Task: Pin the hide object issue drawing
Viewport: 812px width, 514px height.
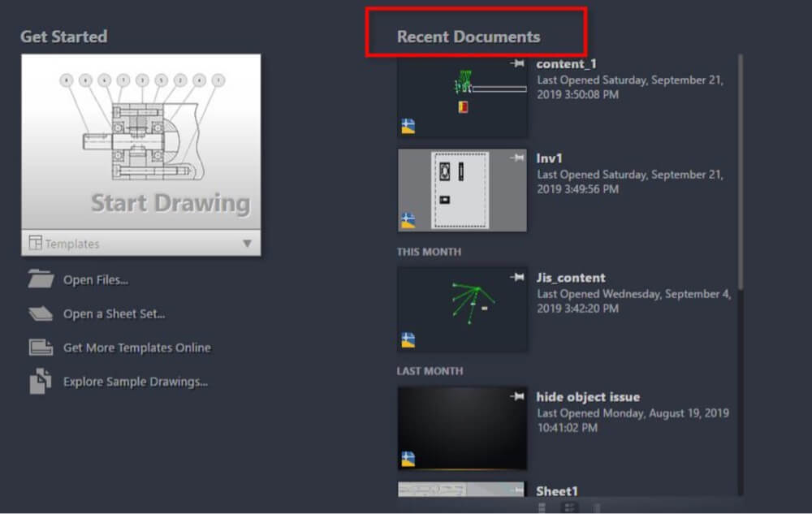Action: click(x=517, y=398)
